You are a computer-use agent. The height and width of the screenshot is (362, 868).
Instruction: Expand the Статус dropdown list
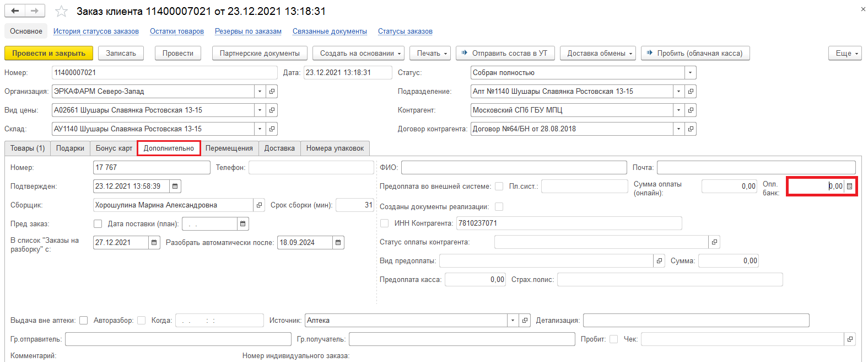point(690,73)
